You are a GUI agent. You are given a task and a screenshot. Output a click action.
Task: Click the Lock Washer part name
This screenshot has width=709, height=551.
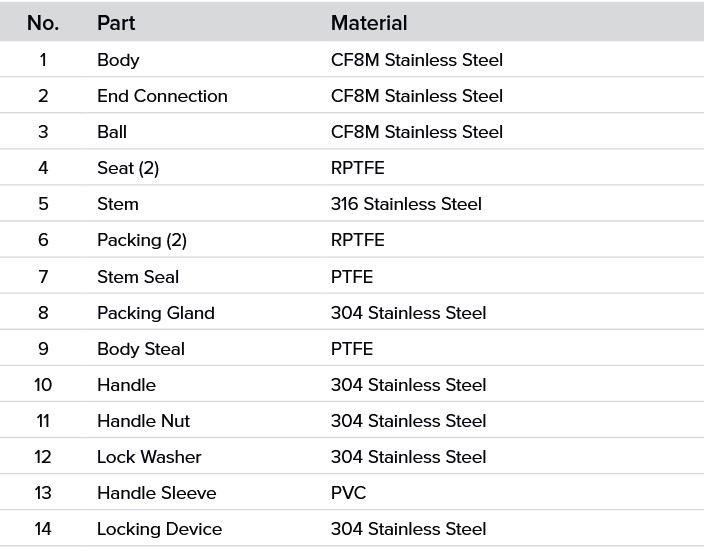[x=149, y=457]
